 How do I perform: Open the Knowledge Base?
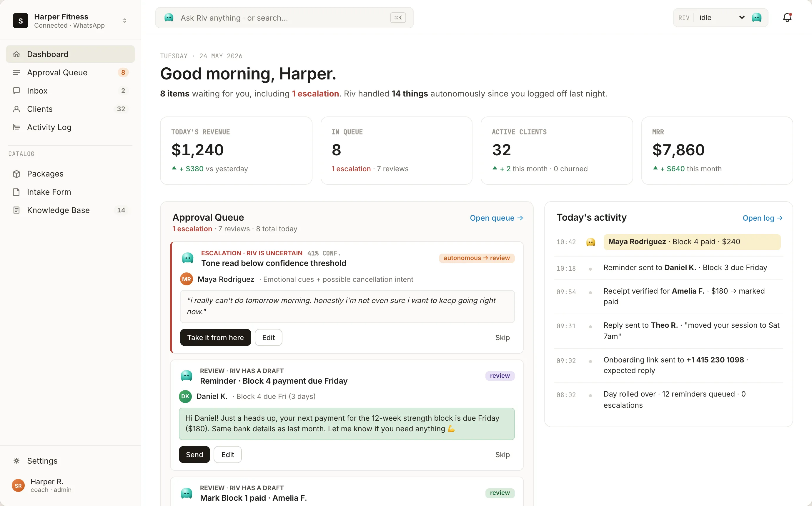coord(70,210)
